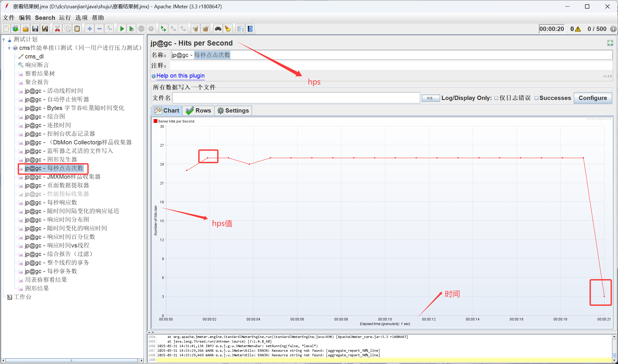Check the 仅日志错误 checkbox
The width and height of the screenshot is (618, 364).
click(x=496, y=98)
